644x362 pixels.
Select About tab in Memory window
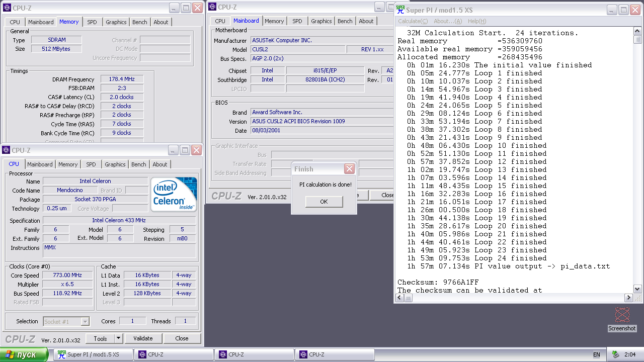pos(161,22)
